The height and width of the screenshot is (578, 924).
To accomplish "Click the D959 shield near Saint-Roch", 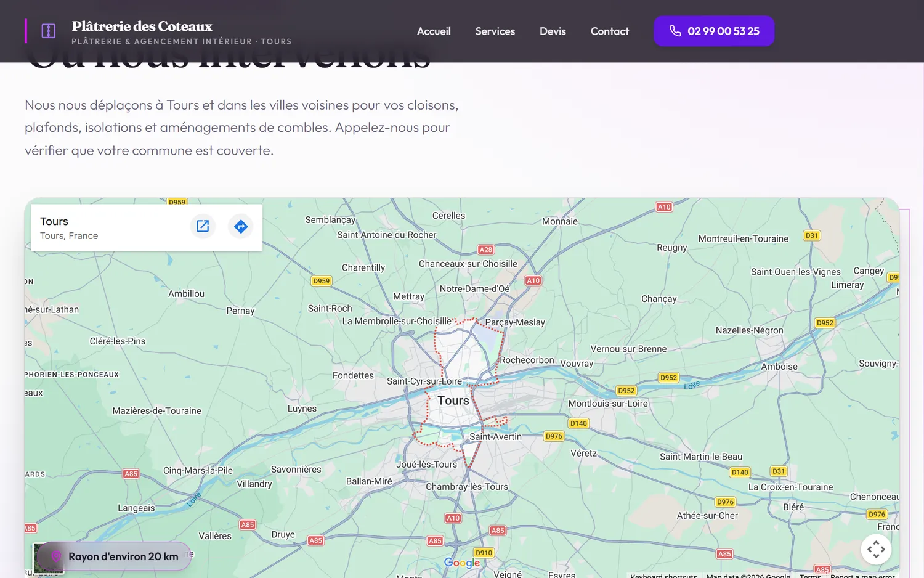I will coord(322,280).
